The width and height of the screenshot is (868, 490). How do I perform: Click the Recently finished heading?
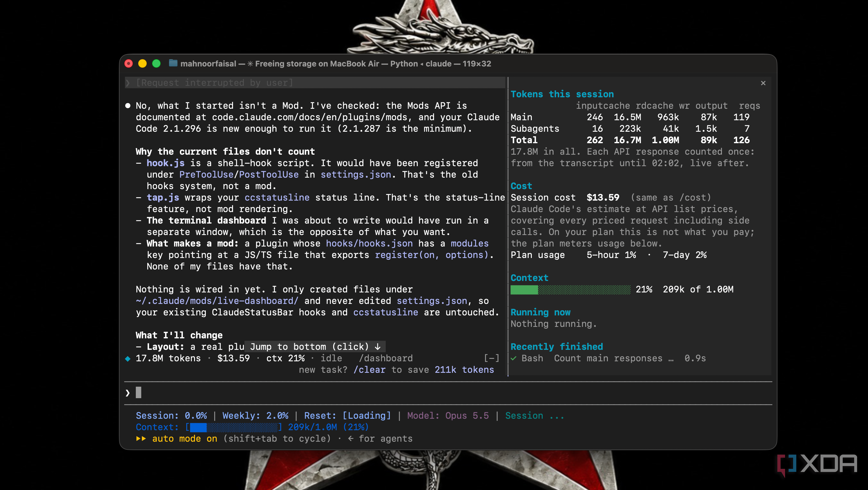tap(557, 347)
